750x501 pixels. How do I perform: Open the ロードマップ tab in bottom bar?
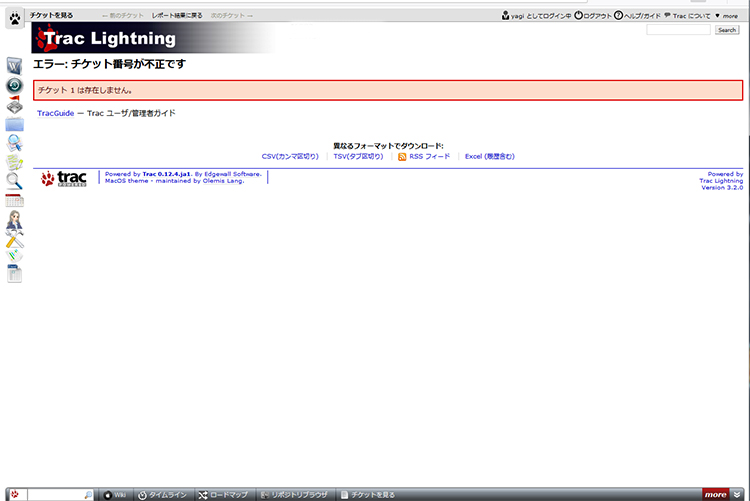pos(222,494)
